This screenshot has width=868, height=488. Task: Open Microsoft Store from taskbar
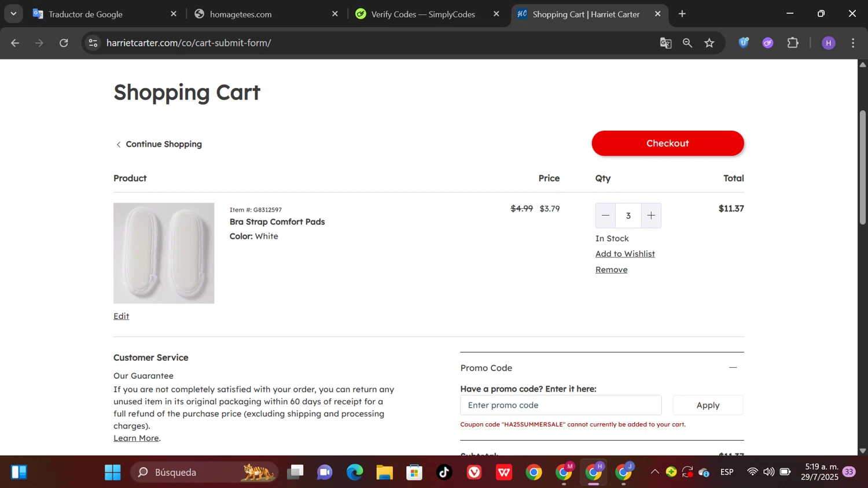coord(414,472)
